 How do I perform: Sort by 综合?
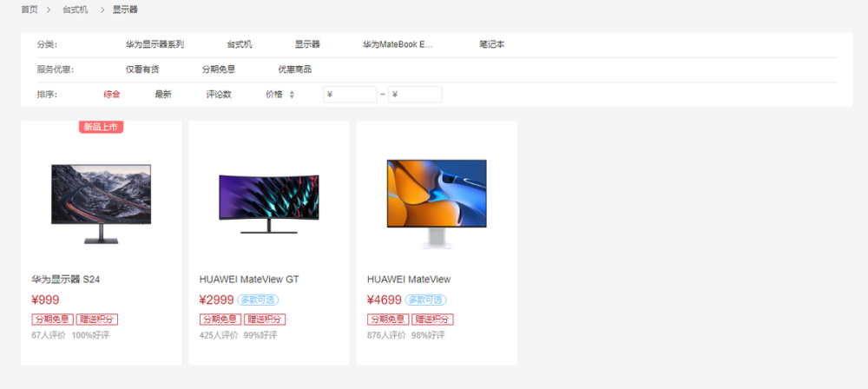point(112,95)
